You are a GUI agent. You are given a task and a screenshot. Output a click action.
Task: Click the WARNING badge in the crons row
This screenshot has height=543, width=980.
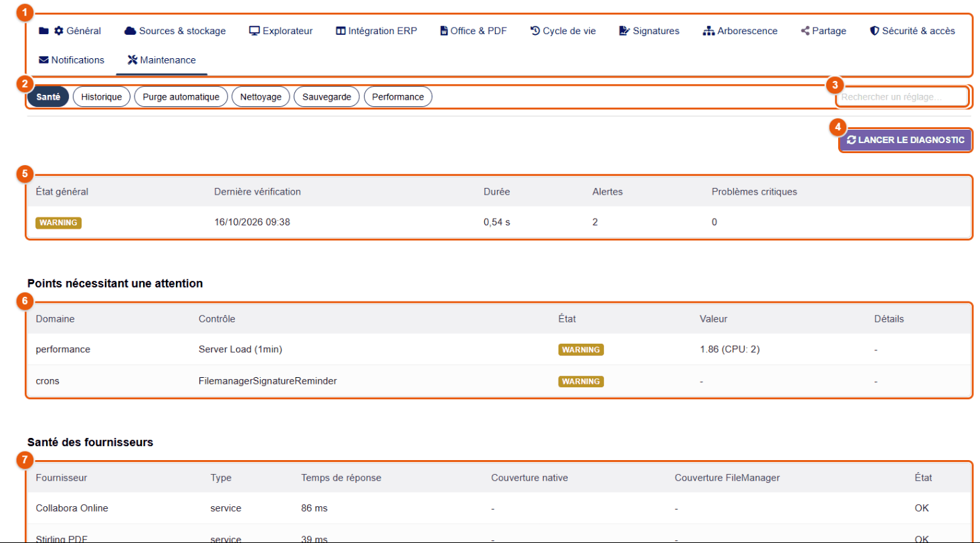[x=581, y=381]
